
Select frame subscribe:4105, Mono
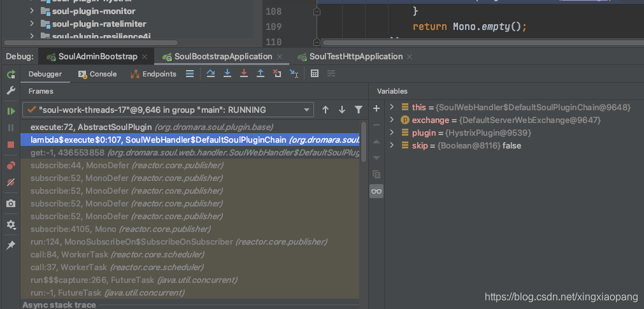190,229
